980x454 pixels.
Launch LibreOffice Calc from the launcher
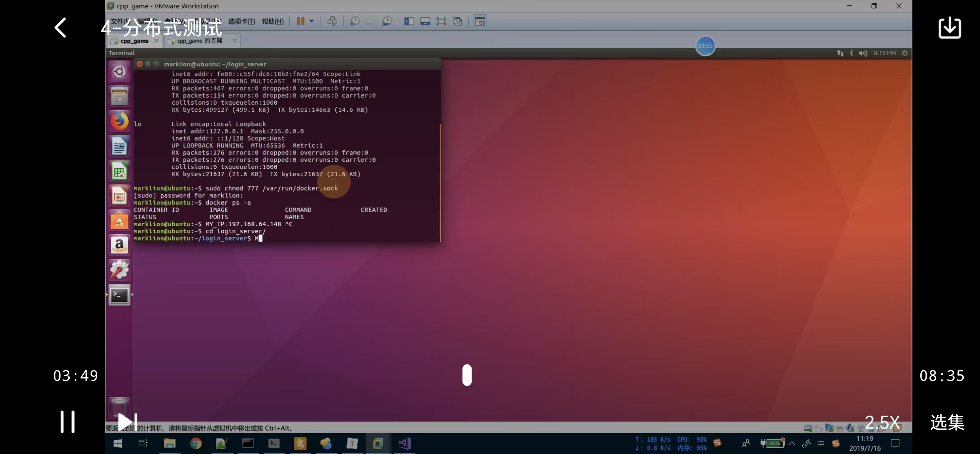point(119,171)
